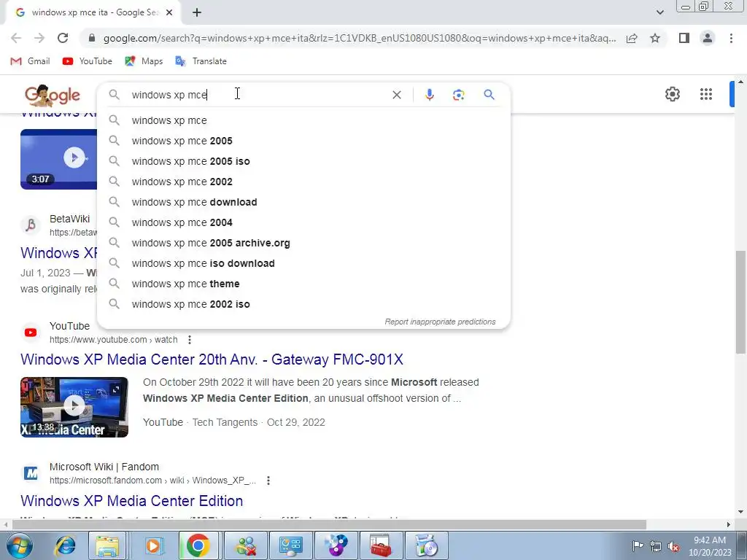747x560 pixels.
Task: Open the browser side panel icon
Action: click(x=684, y=38)
